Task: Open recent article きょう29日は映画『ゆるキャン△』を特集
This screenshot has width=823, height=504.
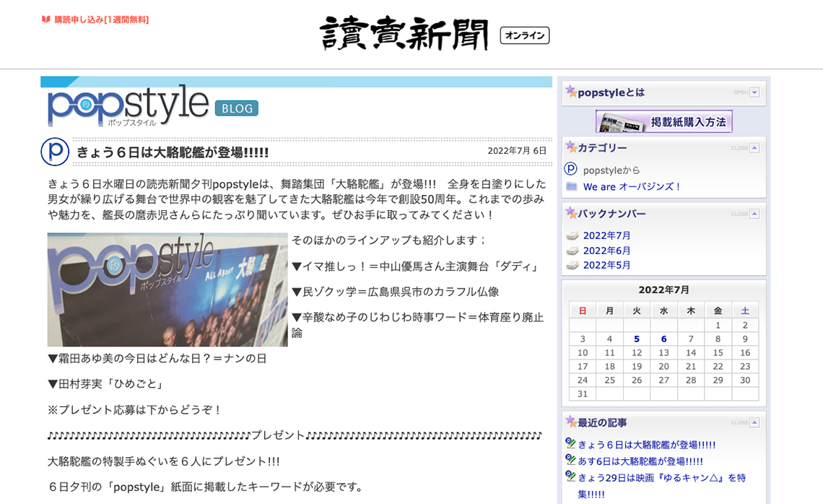Action: click(661, 486)
